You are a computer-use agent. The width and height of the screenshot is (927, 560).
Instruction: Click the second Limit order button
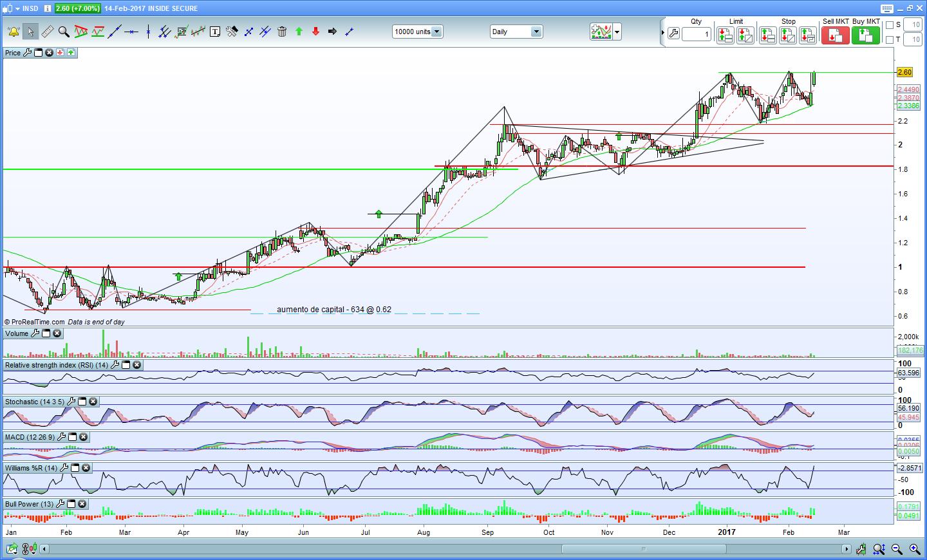coord(745,35)
